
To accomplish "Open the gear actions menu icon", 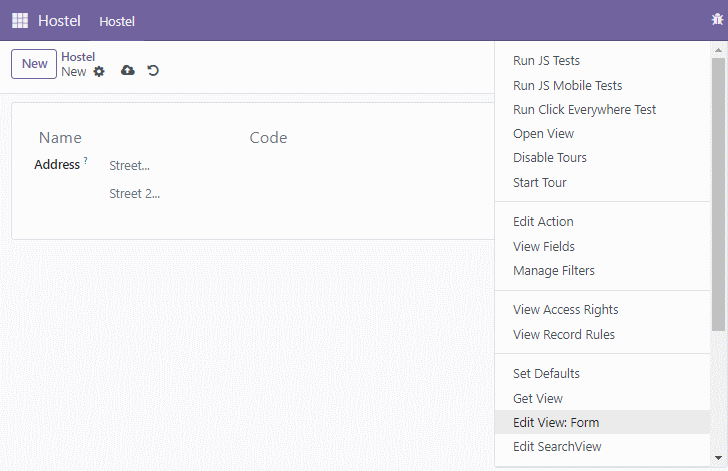I will tap(99, 72).
